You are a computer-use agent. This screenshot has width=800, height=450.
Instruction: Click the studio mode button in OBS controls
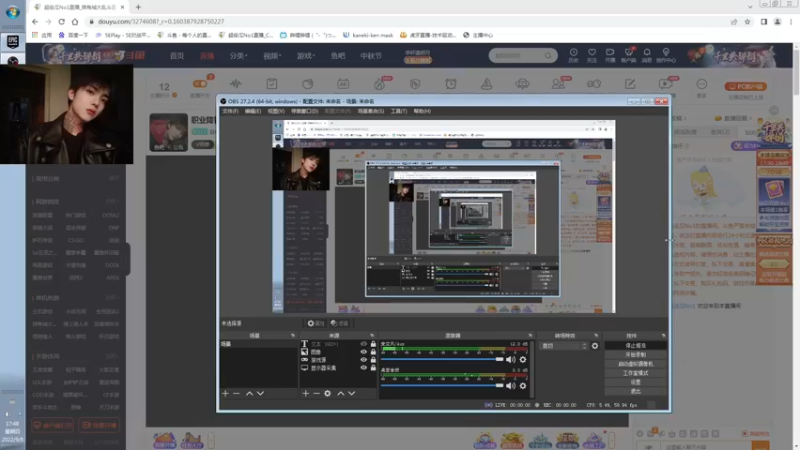tap(636, 373)
